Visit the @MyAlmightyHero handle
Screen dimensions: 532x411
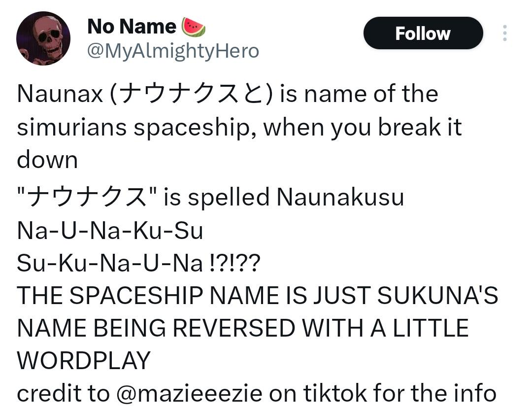coord(173,51)
